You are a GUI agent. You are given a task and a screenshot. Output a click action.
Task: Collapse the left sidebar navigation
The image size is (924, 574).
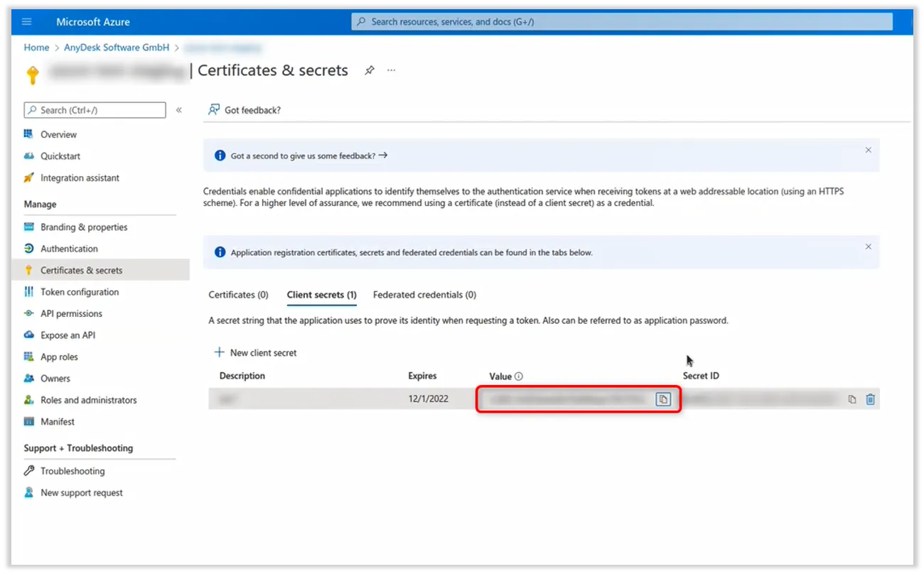[179, 110]
